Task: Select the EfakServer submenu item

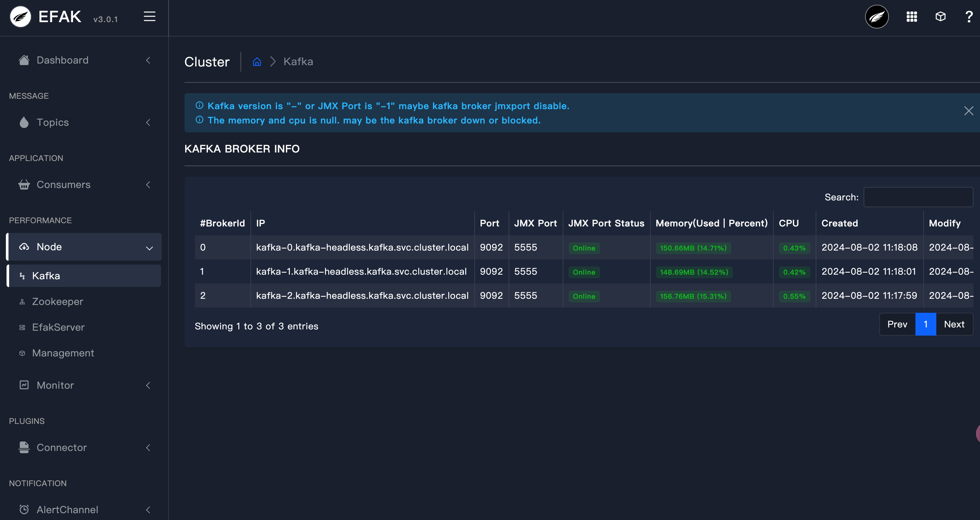Action: pos(84,327)
